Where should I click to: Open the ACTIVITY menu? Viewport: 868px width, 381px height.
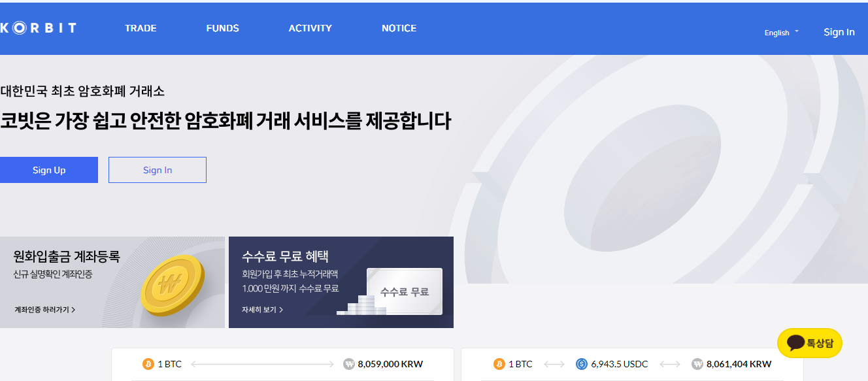[x=310, y=28]
